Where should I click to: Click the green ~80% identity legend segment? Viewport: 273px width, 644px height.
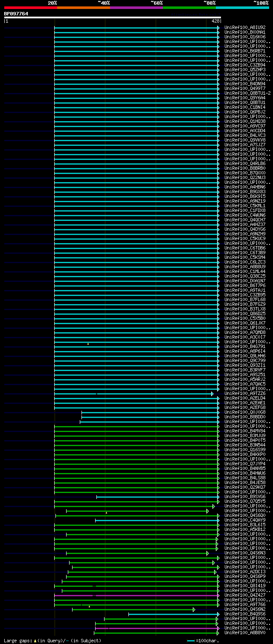[x=189, y=8]
